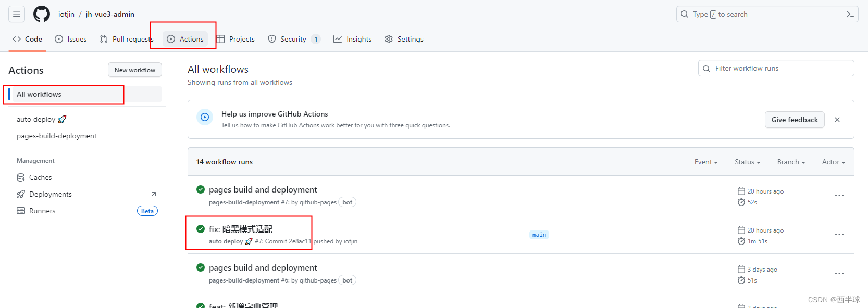Open the pages build and deployment #6 run

pos(263,267)
